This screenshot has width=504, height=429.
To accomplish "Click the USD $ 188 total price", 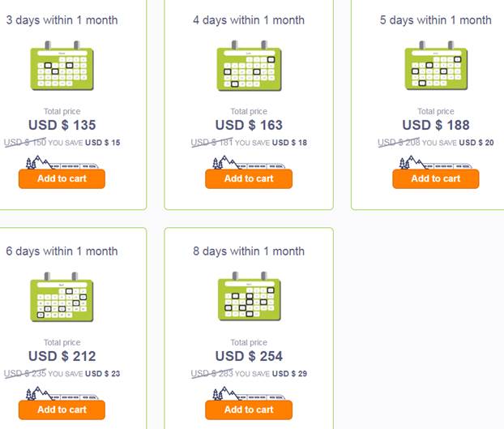I will [436, 125].
